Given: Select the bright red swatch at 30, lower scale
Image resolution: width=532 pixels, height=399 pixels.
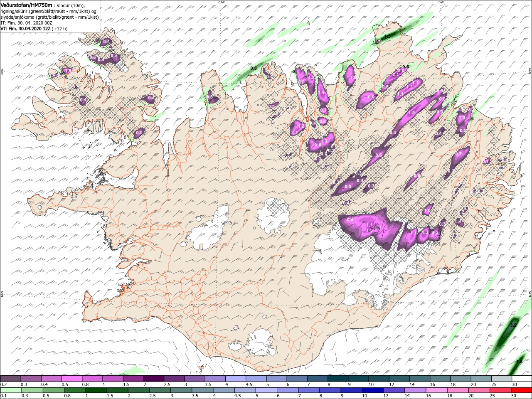Looking at the screenshot, I should click(x=521, y=390).
